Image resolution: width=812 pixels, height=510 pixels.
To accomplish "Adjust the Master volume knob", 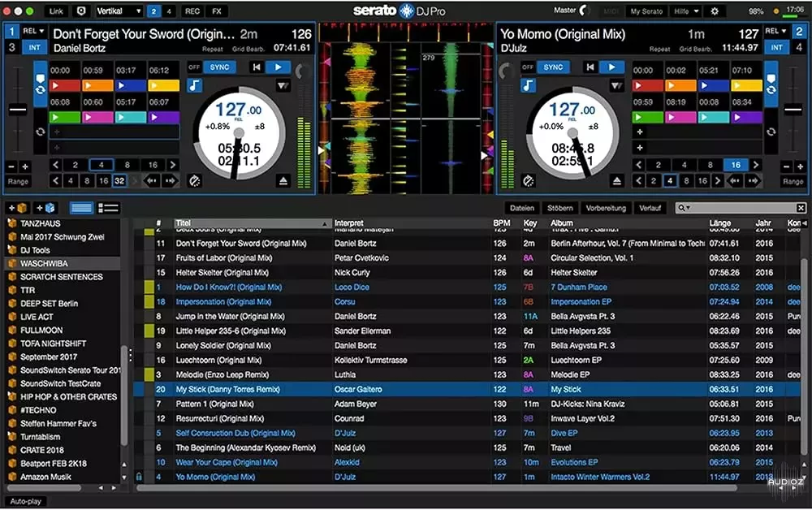I will [x=584, y=11].
